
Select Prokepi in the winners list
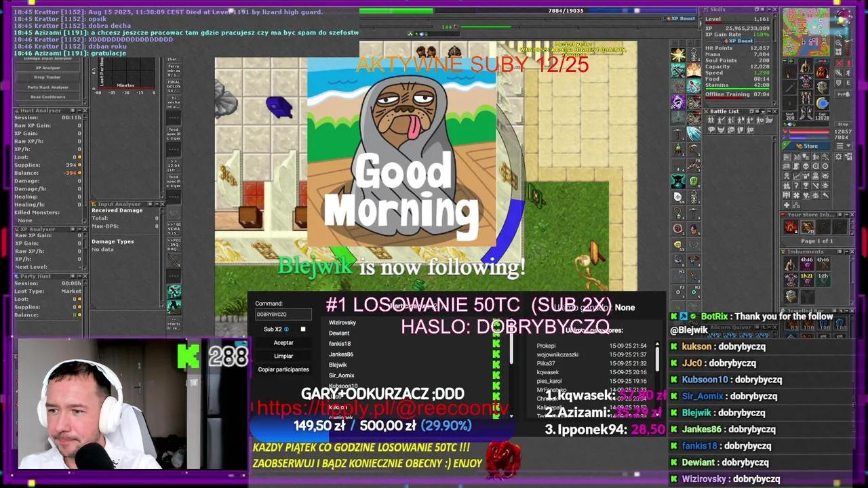546,346
